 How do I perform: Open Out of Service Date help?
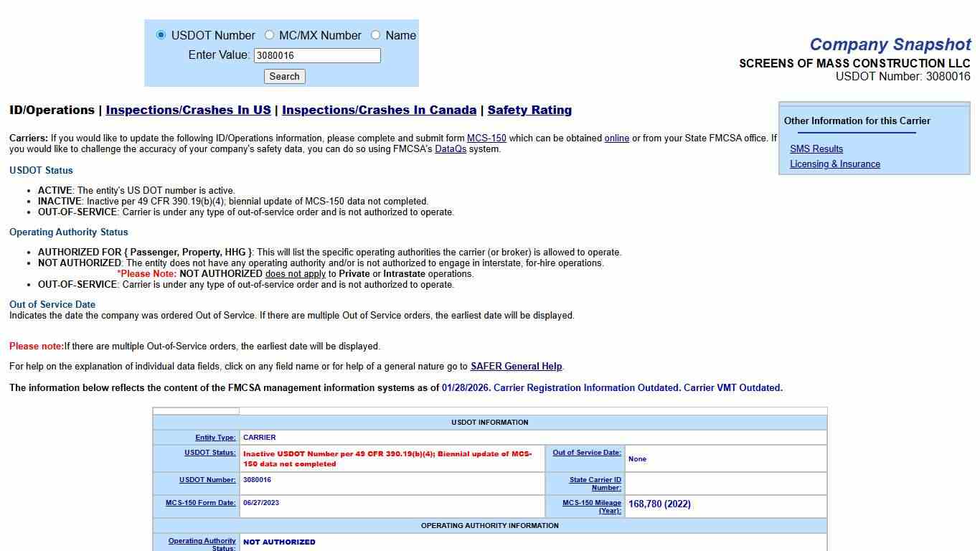[587, 453]
